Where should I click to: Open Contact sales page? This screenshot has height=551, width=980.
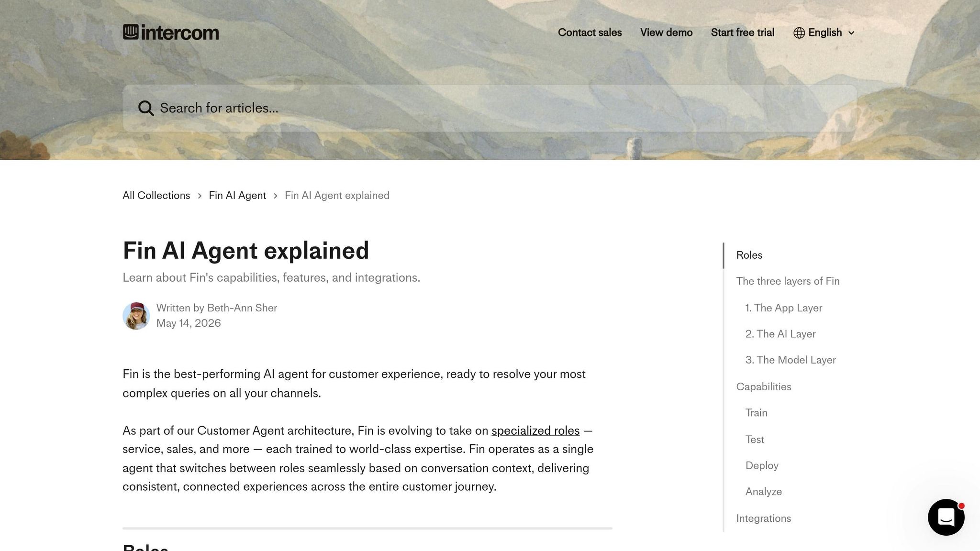[x=590, y=33]
